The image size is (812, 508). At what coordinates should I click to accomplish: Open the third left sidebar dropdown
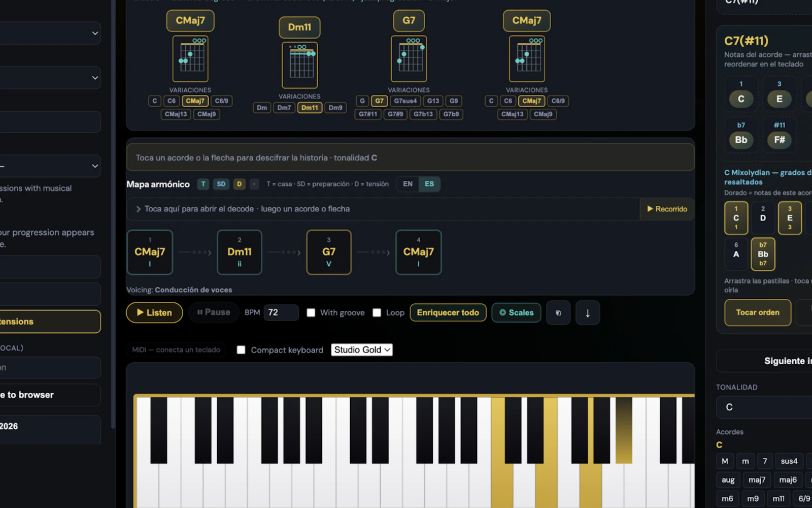50,166
